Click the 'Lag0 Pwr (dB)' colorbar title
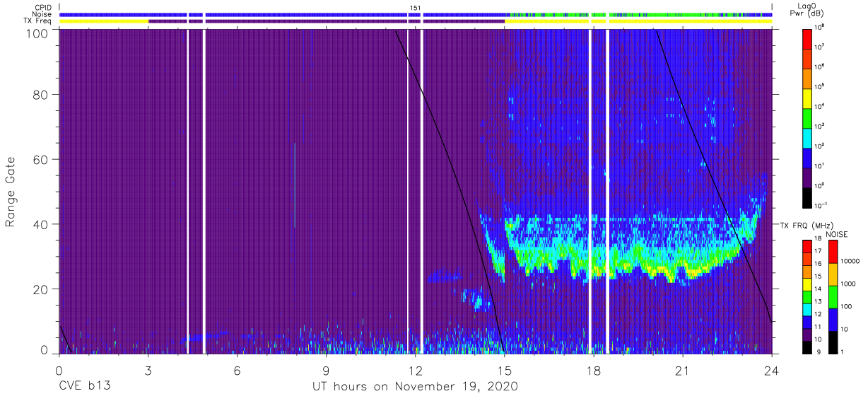Image resolution: width=868 pixels, height=401 pixels. 809,9
